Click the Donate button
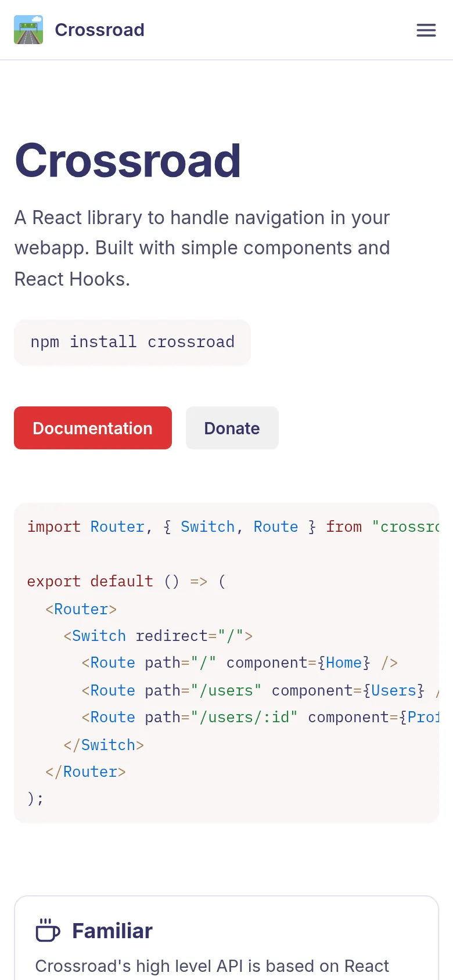 coord(232,428)
